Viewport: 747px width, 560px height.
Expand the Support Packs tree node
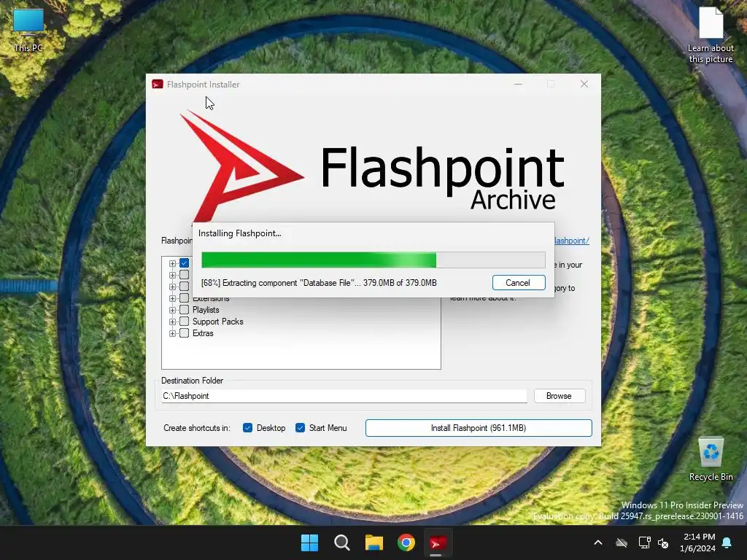(172, 322)
